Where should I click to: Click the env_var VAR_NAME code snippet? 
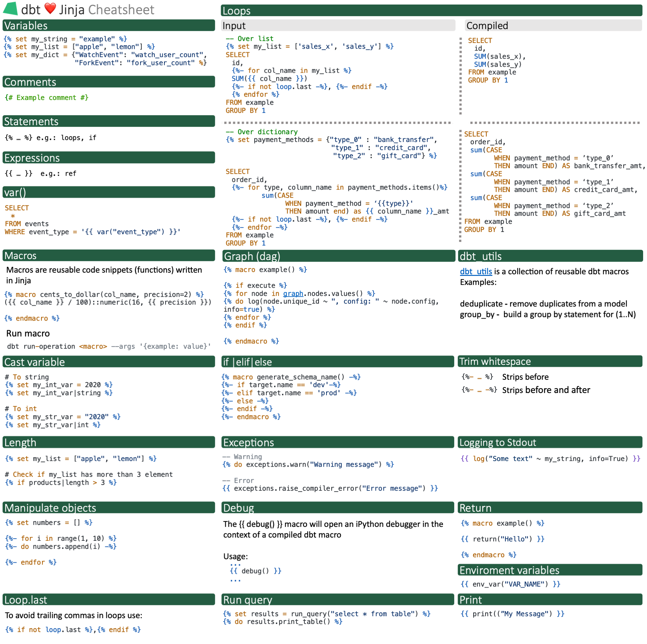(x=510, y=584)
